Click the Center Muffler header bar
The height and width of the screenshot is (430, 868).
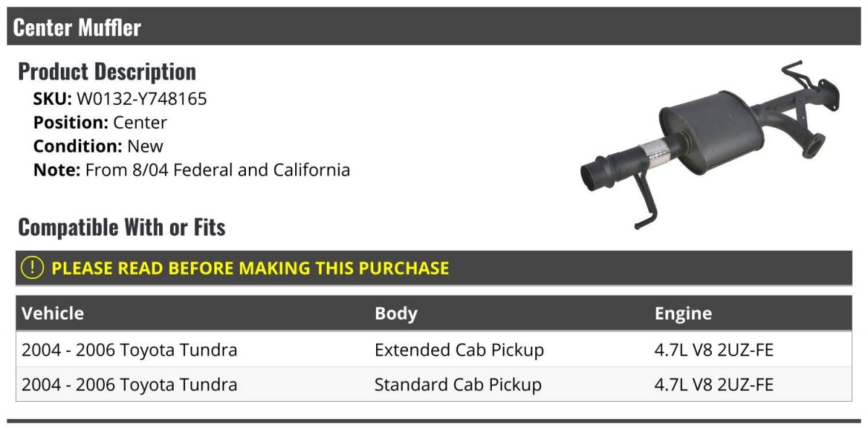434,27
